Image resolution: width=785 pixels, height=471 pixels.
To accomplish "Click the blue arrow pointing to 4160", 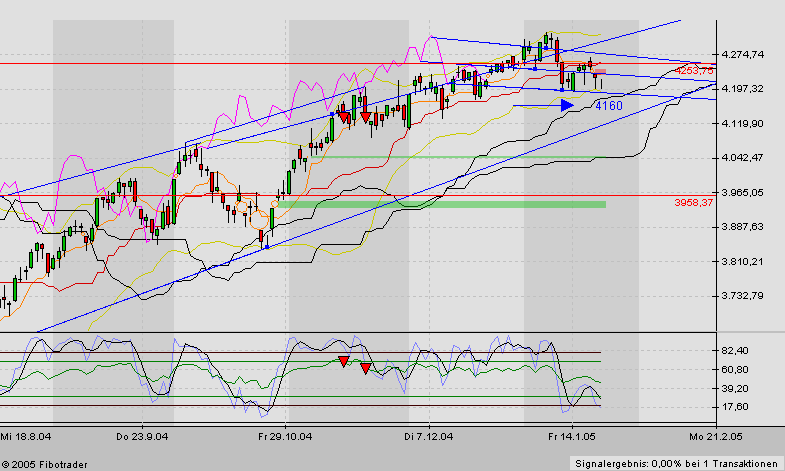I will (544, 105).
